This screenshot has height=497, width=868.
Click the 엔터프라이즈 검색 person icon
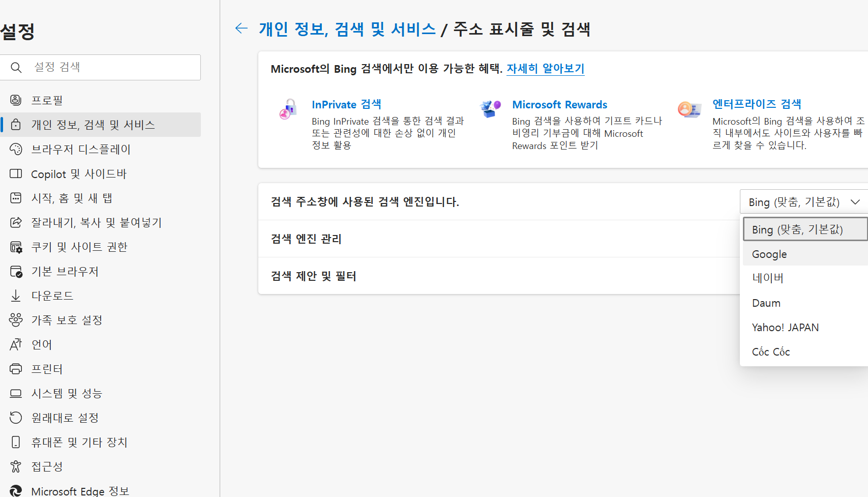tap(690, 109)
